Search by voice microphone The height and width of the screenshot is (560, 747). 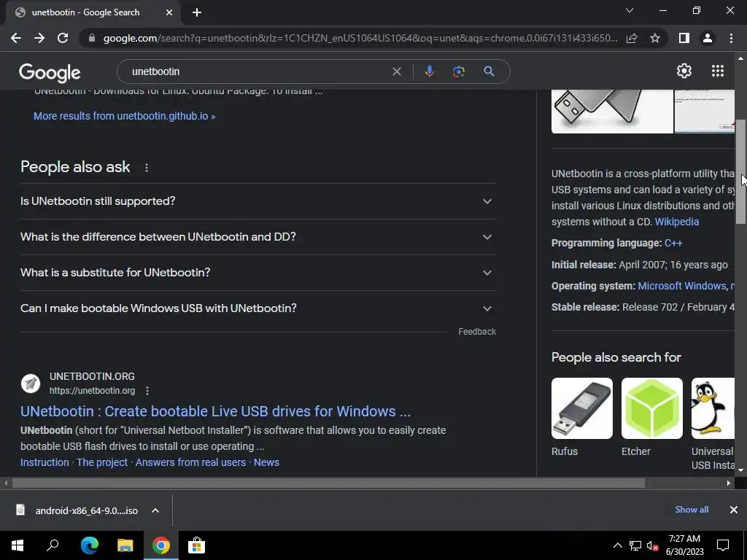429,71
